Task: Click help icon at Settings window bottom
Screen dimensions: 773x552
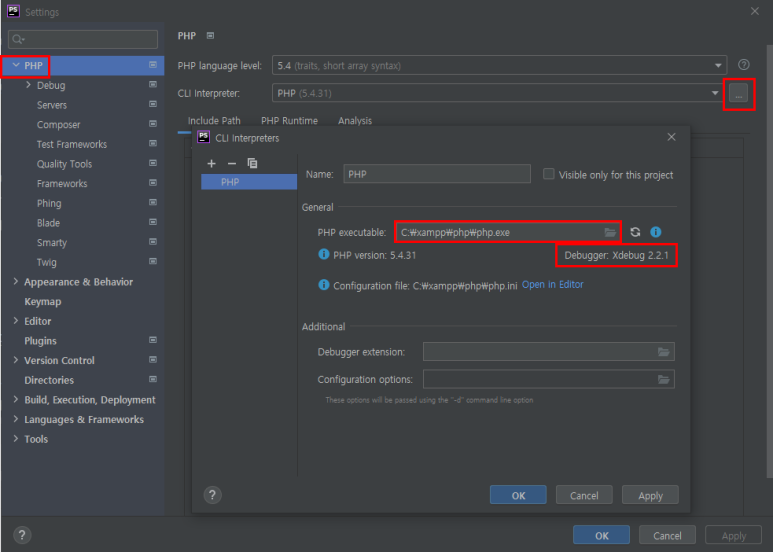Action: 22,535
